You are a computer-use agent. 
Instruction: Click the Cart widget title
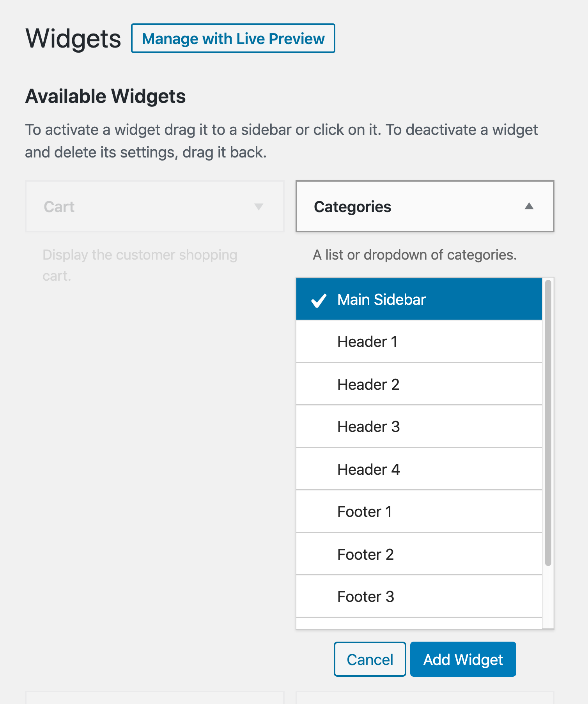click(58, 207)
